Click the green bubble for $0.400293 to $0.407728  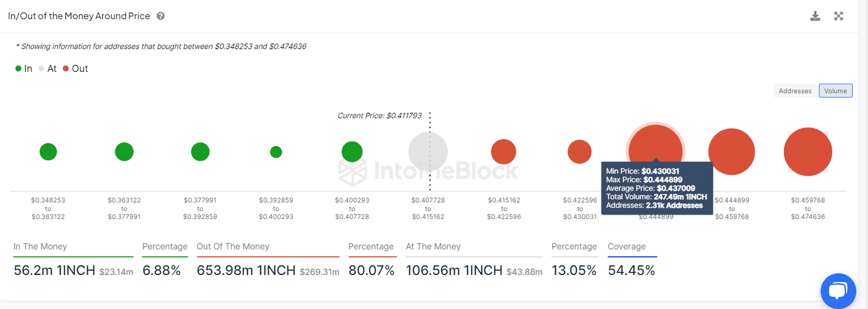click(x=352, y=152)
